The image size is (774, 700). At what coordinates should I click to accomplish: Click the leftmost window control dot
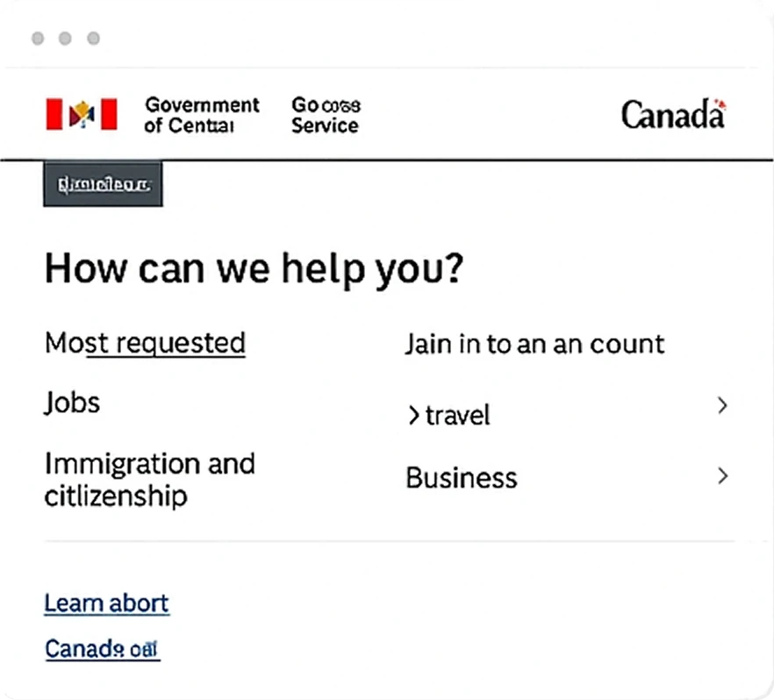[37, 39]
